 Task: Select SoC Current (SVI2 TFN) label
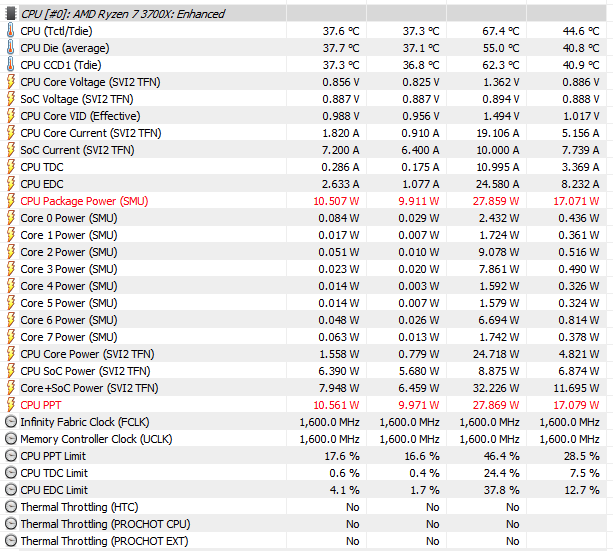click(77, 150)
